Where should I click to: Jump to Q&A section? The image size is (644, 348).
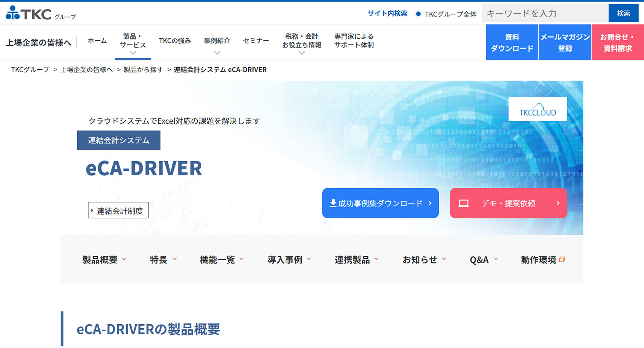[479, 260]
